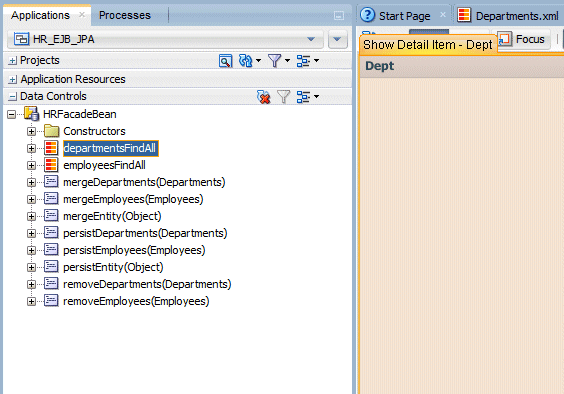Switch to the Processes tab
This screenshot has height=394, width=564.
click(x=125, y=15)
